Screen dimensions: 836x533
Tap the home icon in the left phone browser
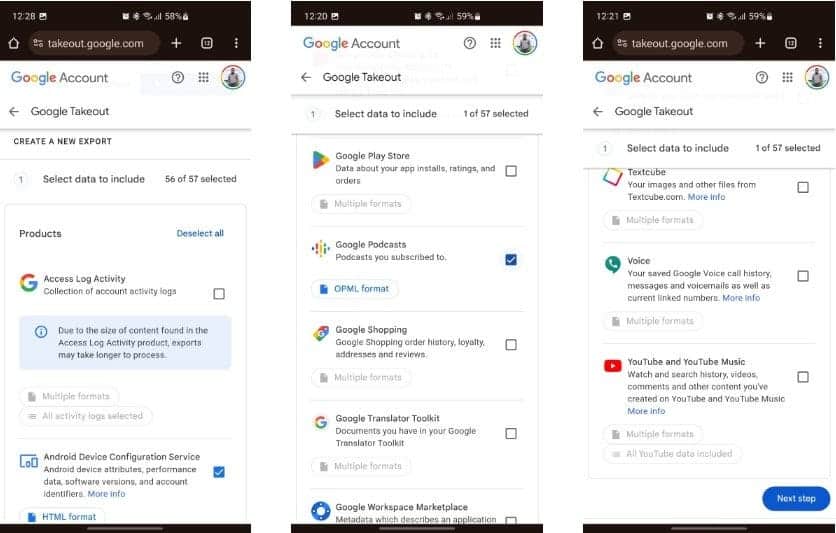tap(14, 43)
